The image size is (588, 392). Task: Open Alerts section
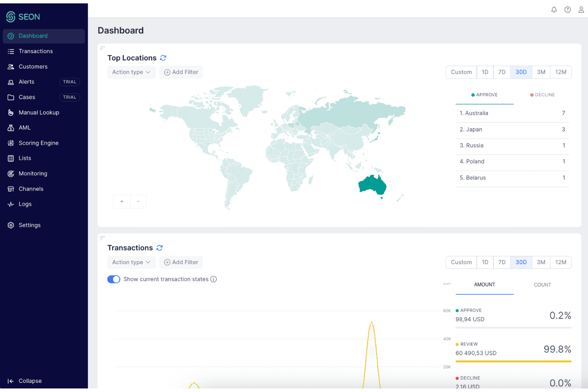44,82
